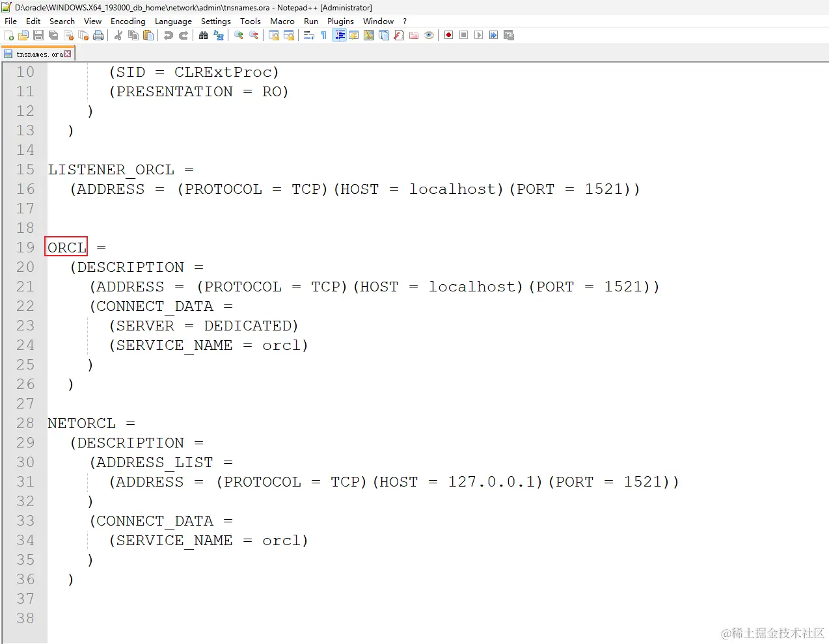Open the Encoding menu
This screenshot has width=829, height=644.
(128, 21)
